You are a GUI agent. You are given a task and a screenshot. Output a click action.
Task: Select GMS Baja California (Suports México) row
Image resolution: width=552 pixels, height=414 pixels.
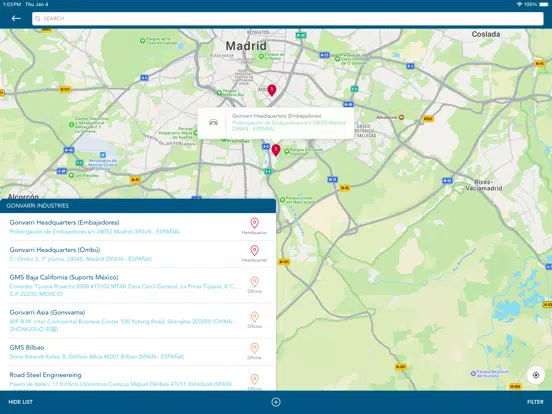(138, 285)
